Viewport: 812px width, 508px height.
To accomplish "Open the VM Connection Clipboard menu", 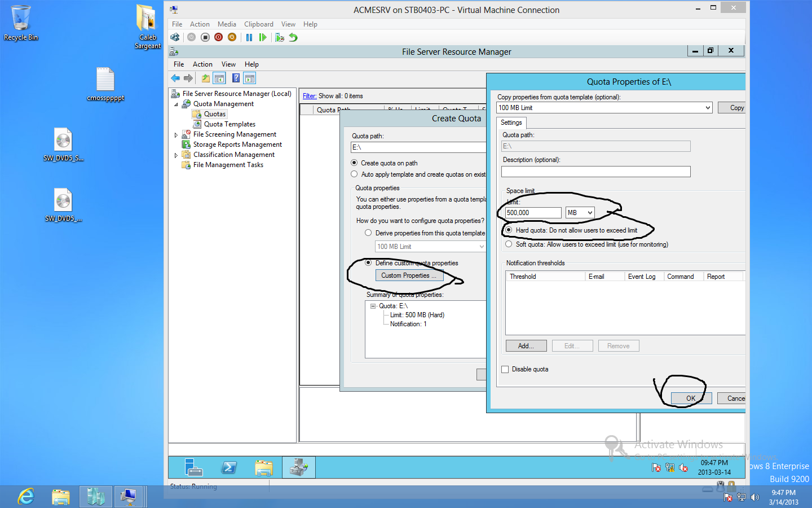I will [259, 24].
